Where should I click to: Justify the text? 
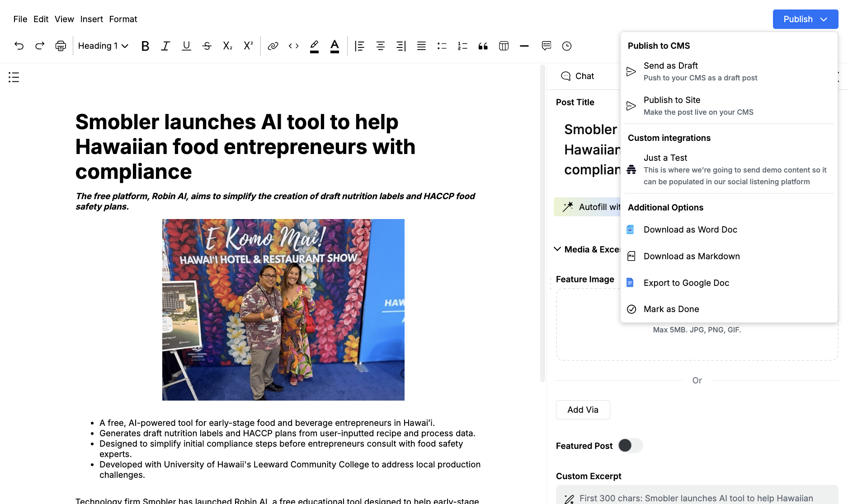coord(421,46)
